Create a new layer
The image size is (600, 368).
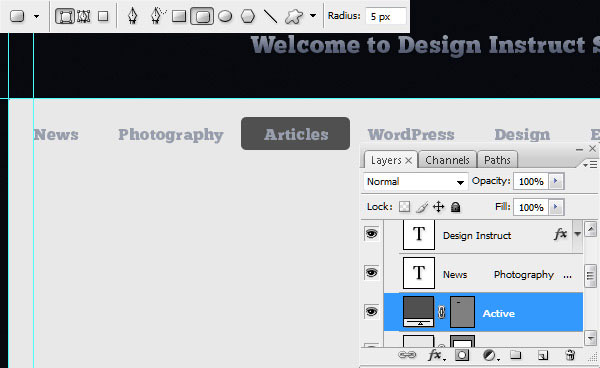[543, 355]
